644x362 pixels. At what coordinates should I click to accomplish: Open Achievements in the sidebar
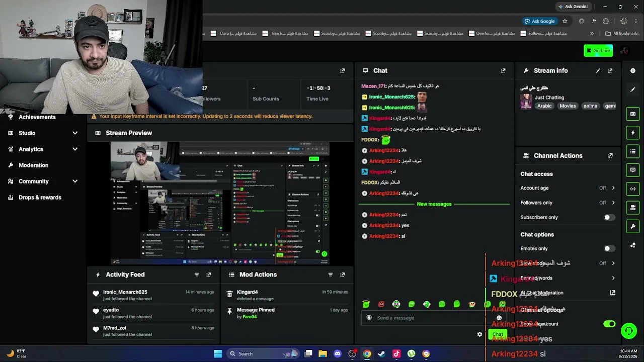(x=37, y=117)
